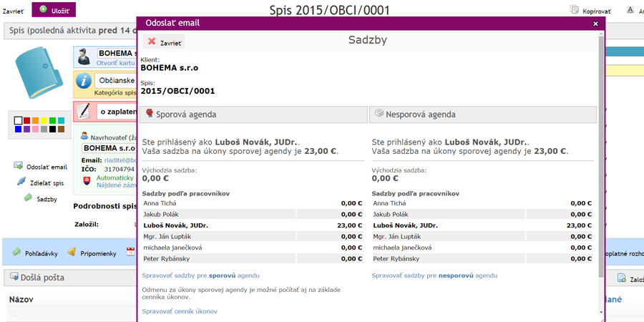The image size is (644, 322).
Task: Select the gray color swatch
Action: (44, 129)
